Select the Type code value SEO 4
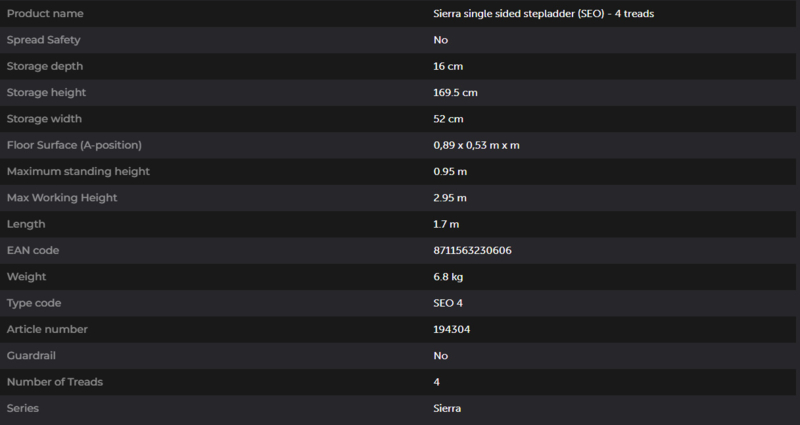The height and width of the screenshot is (425, 800). pos(447,303)
